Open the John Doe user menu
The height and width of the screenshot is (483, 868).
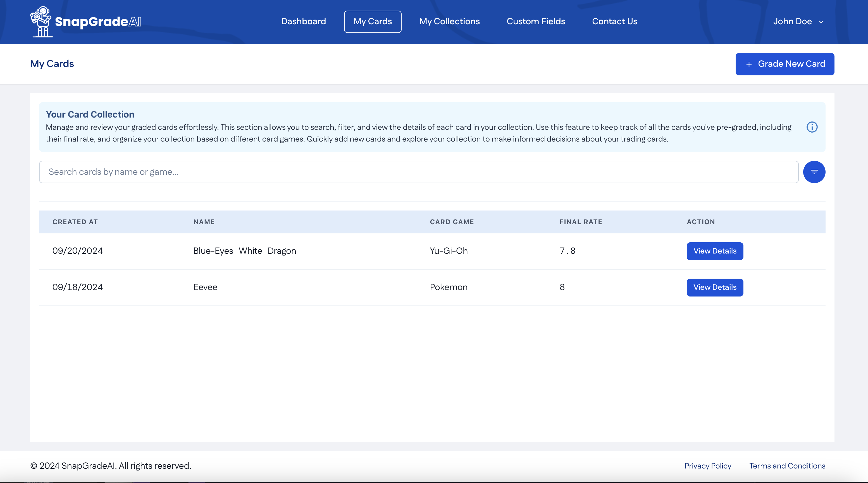coord(792,21)
